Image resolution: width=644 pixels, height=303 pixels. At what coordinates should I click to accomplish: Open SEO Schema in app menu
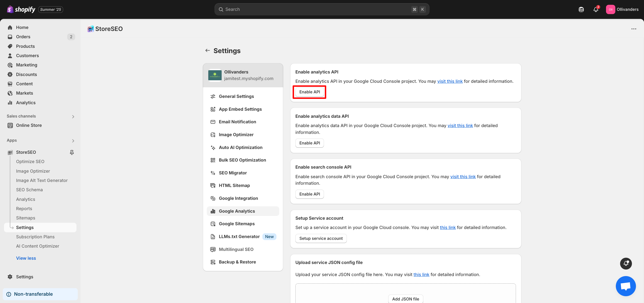(x=29, y=190)
